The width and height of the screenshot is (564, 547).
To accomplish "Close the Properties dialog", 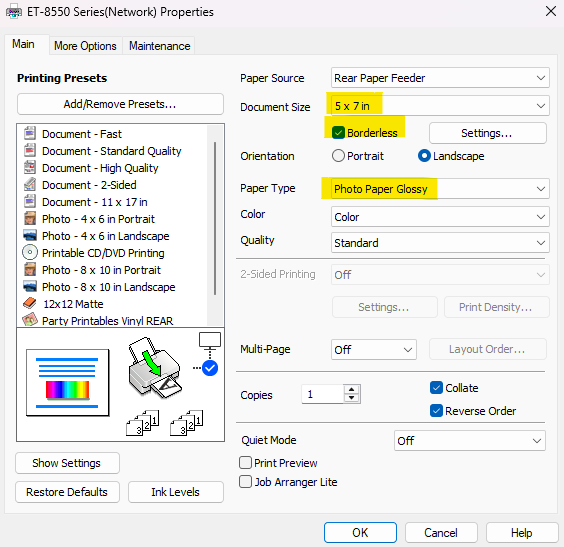I will [551, 12].
